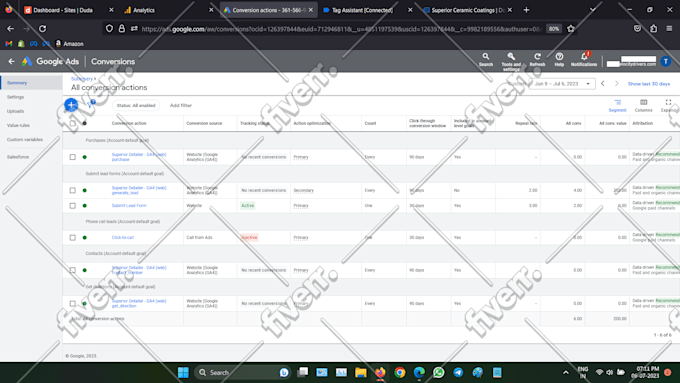Click the browser address bar
This screenshot has height=383, width=680.
point(340,29)
